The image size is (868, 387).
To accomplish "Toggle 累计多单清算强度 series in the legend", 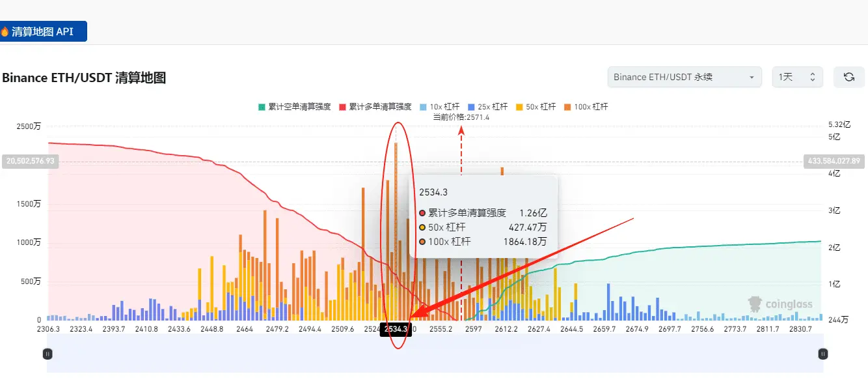I will click(x=375, y=106).
